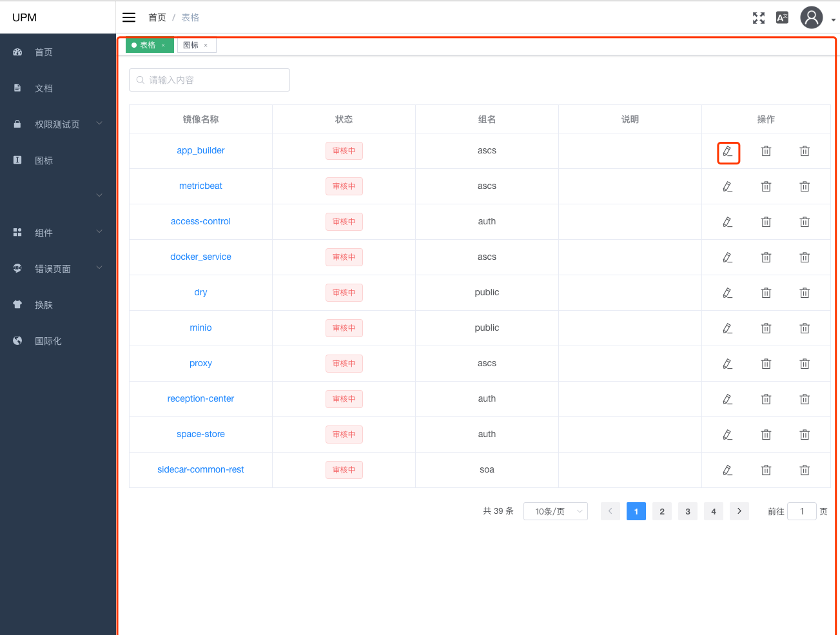This screenshot has height=635, width=840.
Task: Edit the app_builder row with the pencil icon
Action: 727,151
